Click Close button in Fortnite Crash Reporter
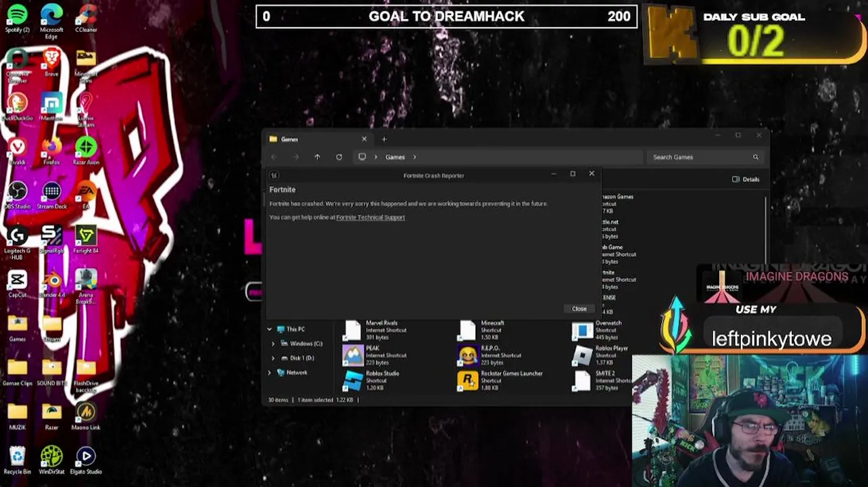The width and height of the screenshot is (868, 487). point(579,308)
